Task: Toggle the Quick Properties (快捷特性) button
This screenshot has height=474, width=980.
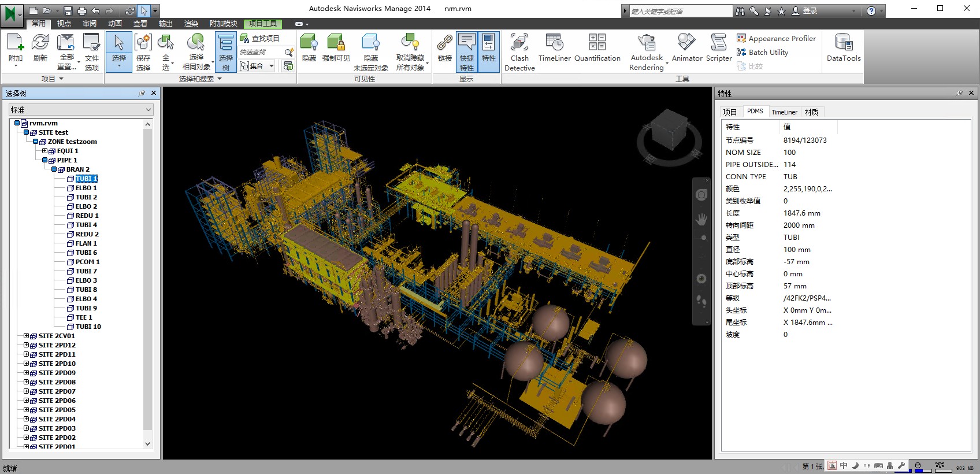Action: pyautogui.click(x=467, y=52)
